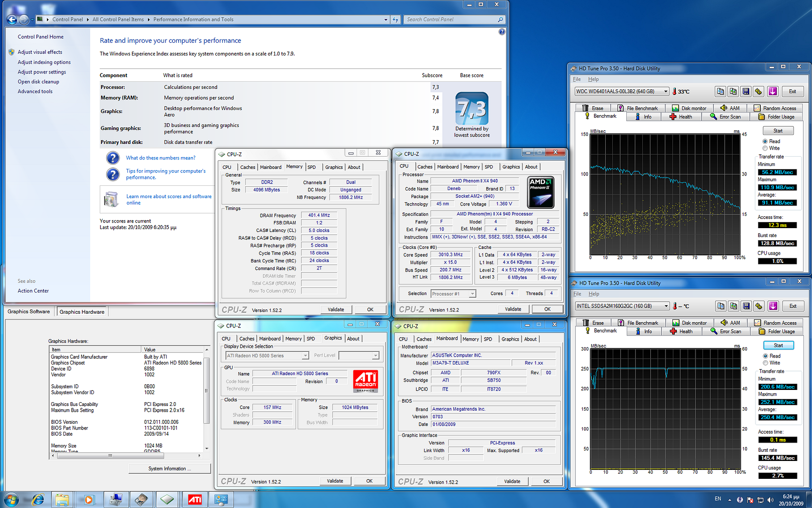Click the search magnifier in Control Panel
The image size is (812, 508).
tap(500, 19)
